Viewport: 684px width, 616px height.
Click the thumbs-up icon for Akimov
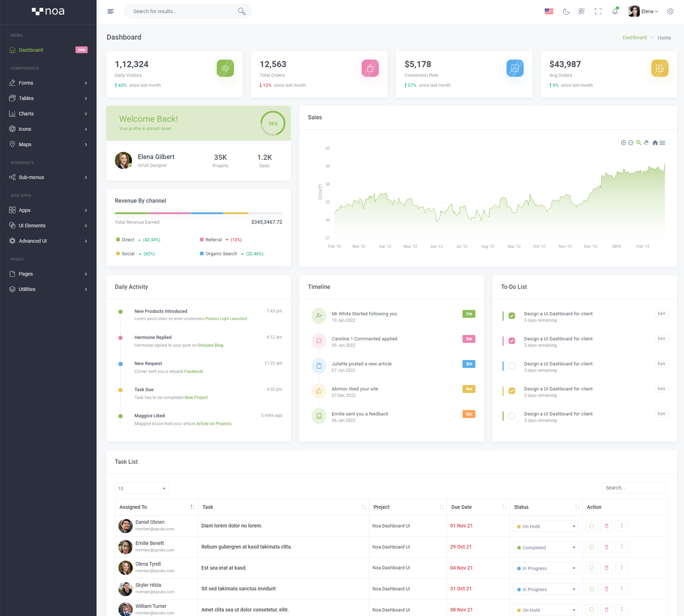(x=319, y=391)
